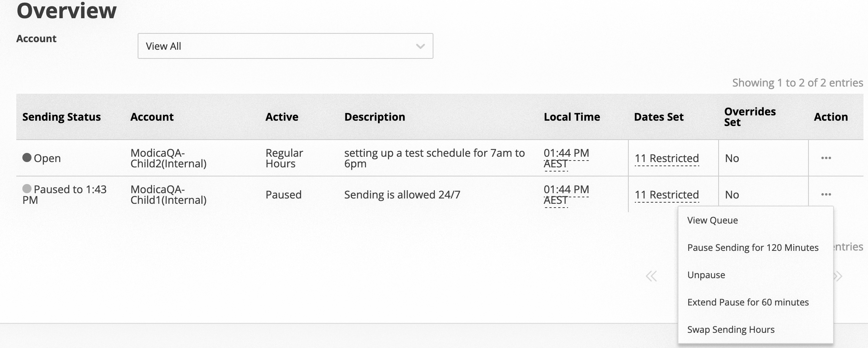Image resolution: width=868 pixels, height=348 pixels.
Task: Open the View All account dropdown
Action: [x=285, y=46]
